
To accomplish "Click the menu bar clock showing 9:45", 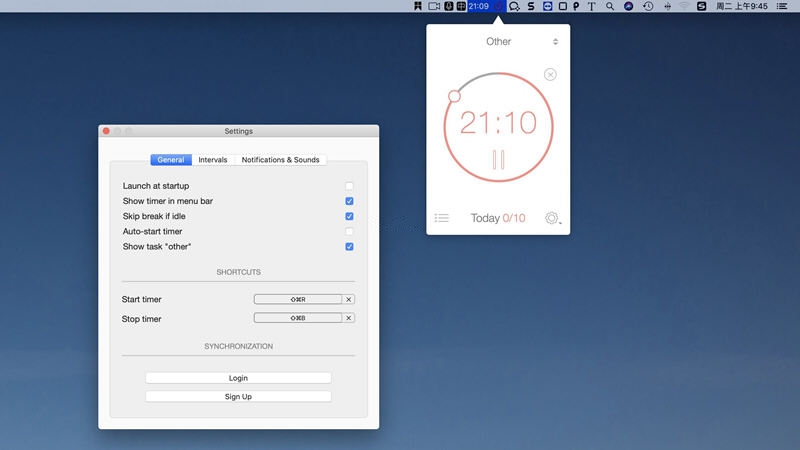I will tap(742, 6).
